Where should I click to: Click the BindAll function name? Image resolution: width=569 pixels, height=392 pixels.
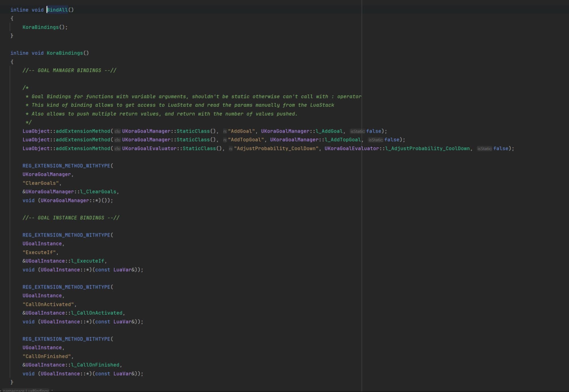click(x=57, y=10)
